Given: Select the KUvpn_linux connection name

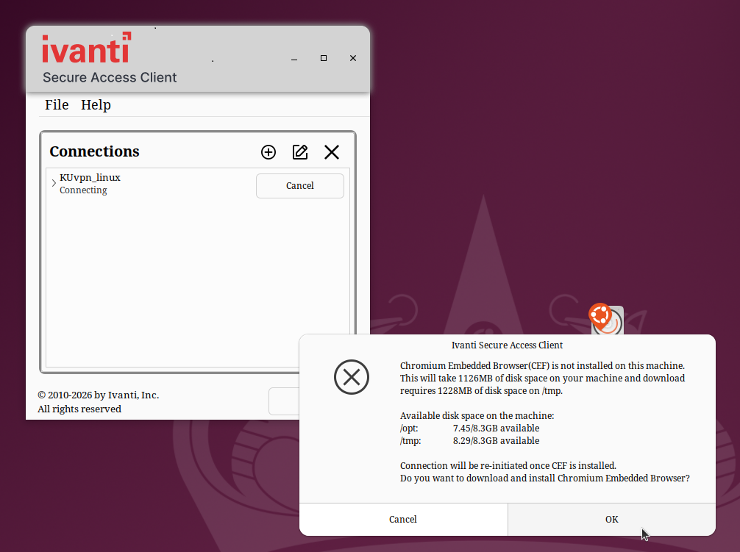Looking at the screenshot, I should (90, 177).
